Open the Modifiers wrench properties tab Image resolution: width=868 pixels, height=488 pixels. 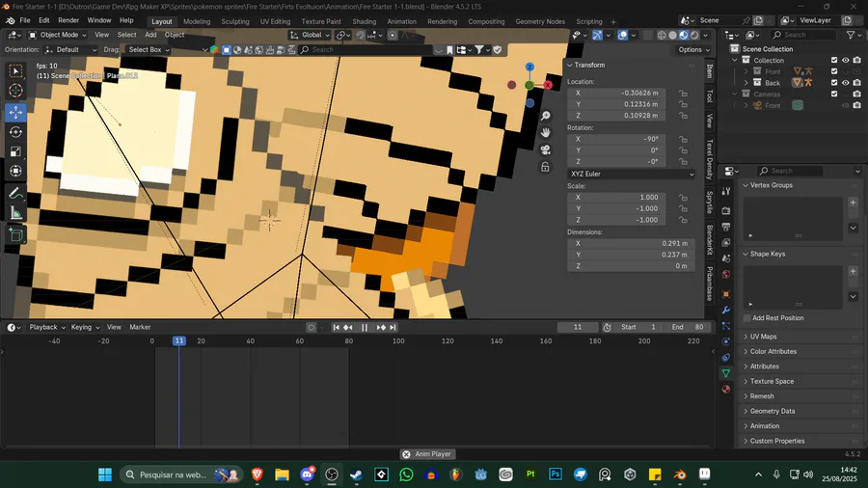click(726, 310)
